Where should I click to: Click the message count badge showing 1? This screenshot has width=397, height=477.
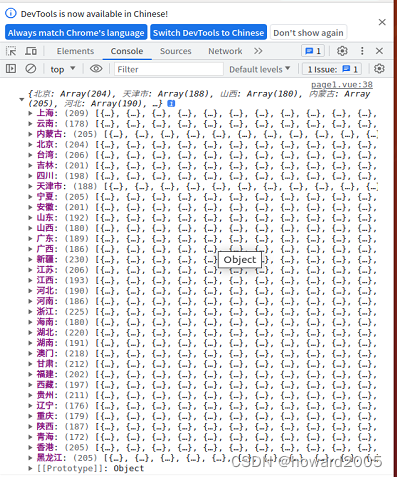pyautogui.click(x=313, y=51)
